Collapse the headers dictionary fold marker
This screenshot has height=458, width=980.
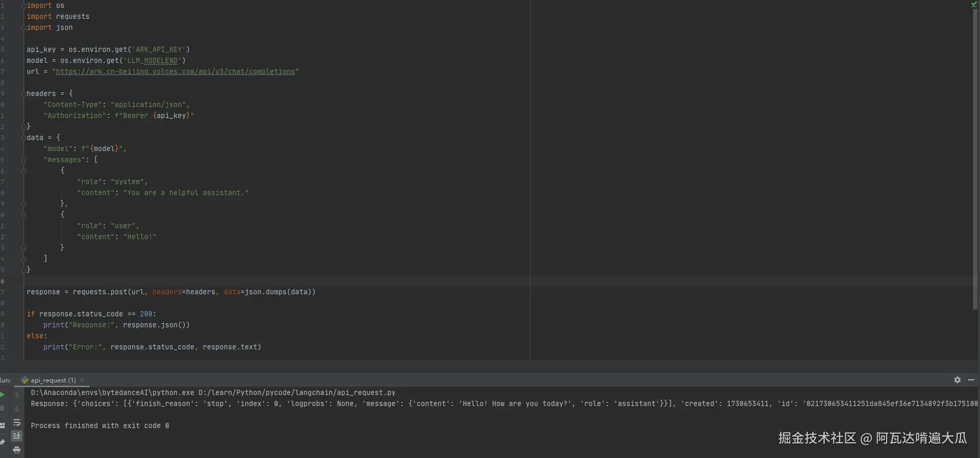coord(24,93)
